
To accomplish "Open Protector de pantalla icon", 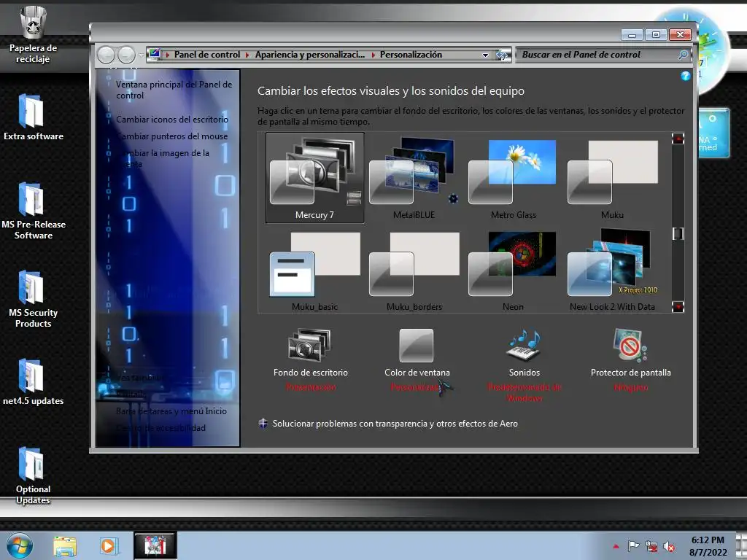I will [x=630, y=345].
